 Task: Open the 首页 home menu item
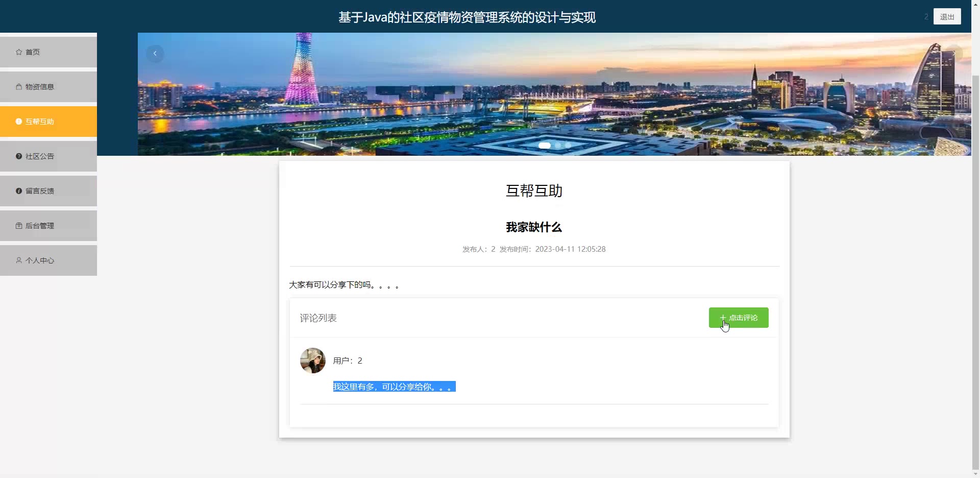click(48, 52)
